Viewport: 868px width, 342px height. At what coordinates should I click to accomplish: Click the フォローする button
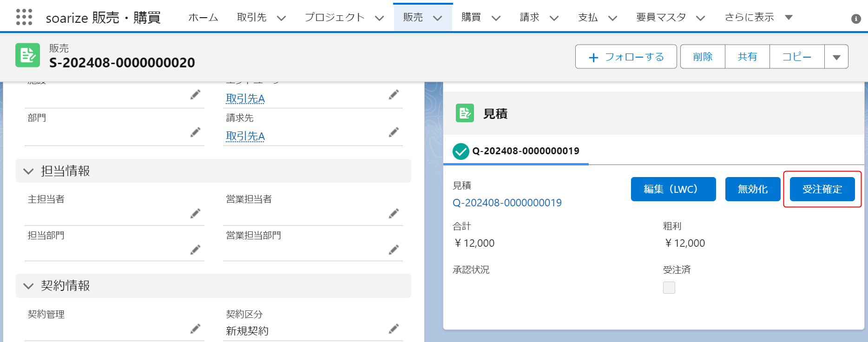pyautogui.click(x=625, y=57)
